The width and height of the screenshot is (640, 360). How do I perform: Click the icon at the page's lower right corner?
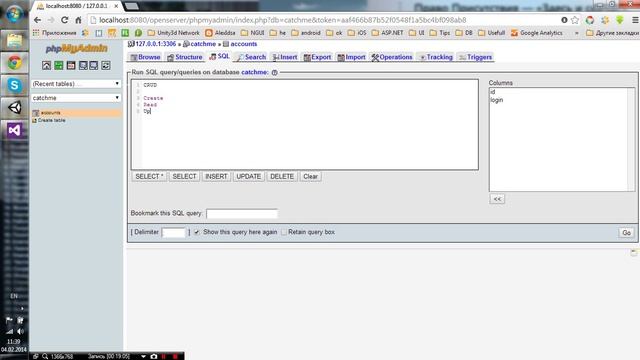(633, 253)
